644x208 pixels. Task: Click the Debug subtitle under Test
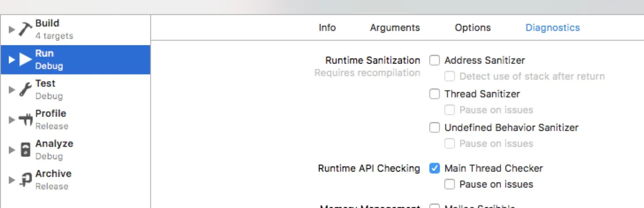click(49, 96)
